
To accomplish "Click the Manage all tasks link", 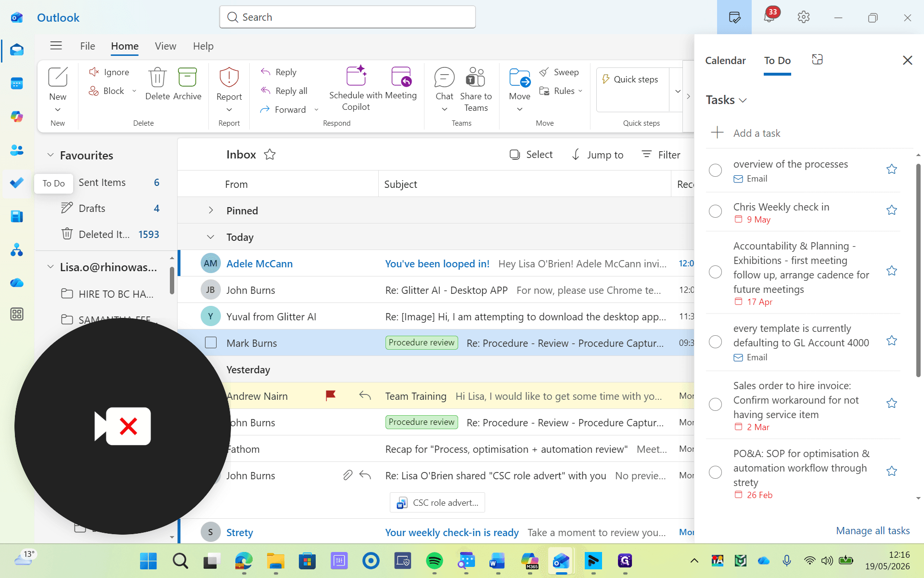I will coord(873,531).
